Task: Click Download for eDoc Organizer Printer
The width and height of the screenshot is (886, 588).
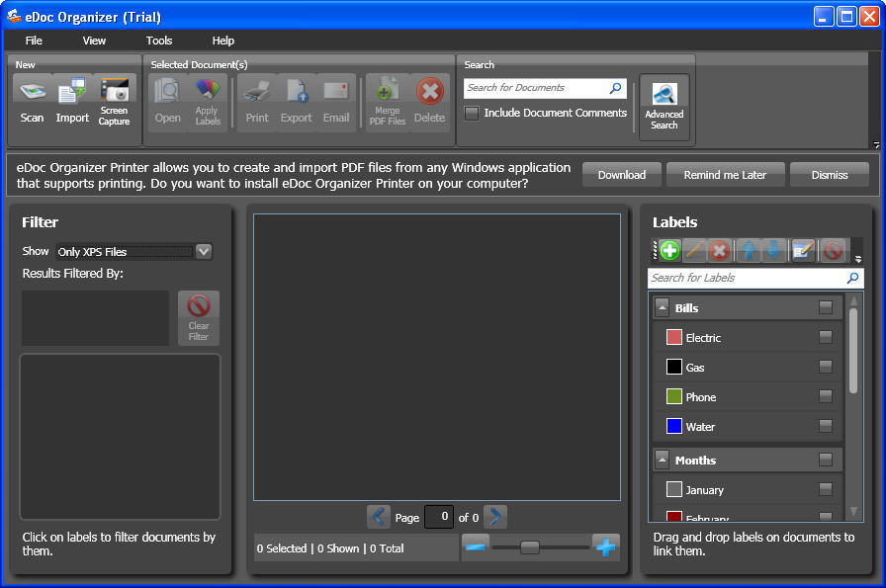Action: click(x=622, y=175)
